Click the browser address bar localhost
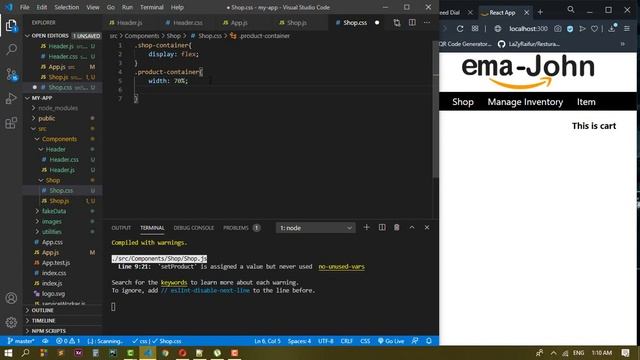Viewport: 640px width, 360px height. pos(528,29)
